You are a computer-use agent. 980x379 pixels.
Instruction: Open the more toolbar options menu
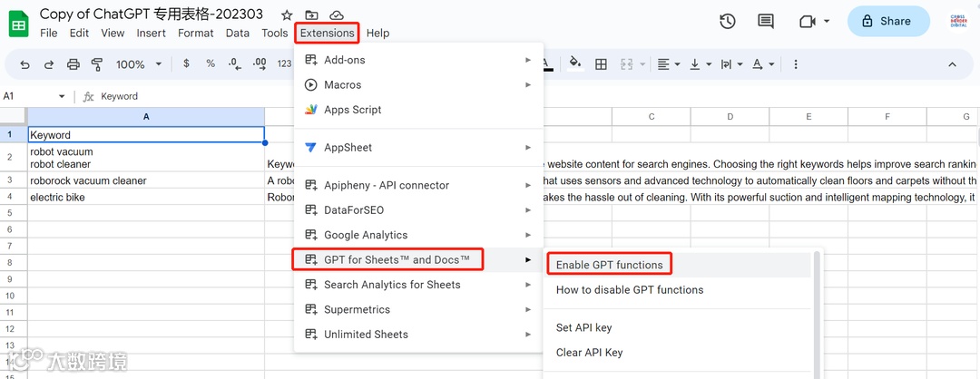(x=795, y=64)
